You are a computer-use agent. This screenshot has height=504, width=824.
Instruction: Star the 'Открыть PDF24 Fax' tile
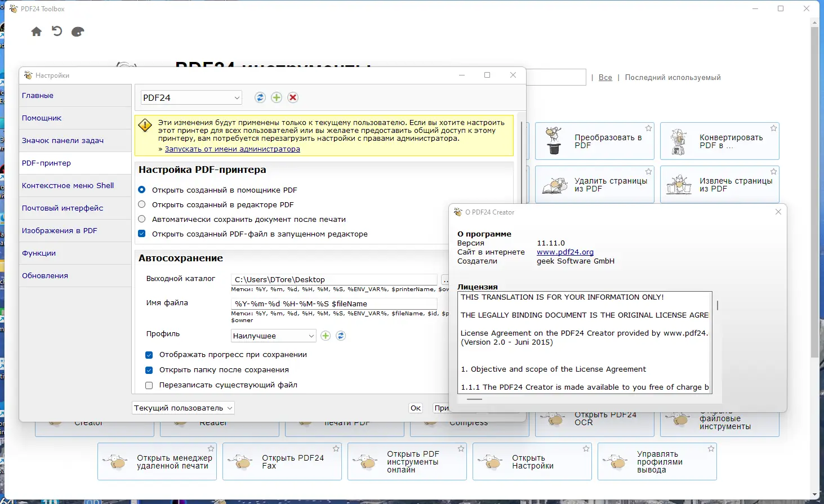pos(336,449)
